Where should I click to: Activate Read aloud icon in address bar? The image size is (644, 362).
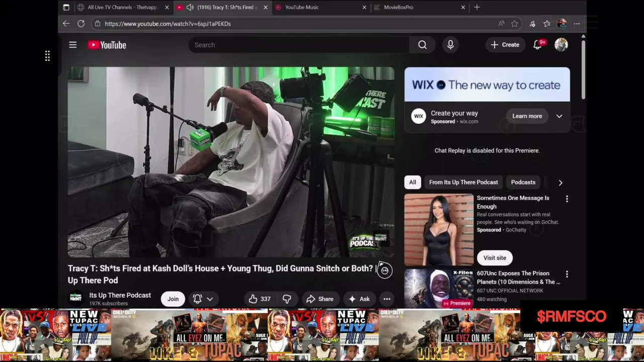pyautogui.click(x=501, y=24)
